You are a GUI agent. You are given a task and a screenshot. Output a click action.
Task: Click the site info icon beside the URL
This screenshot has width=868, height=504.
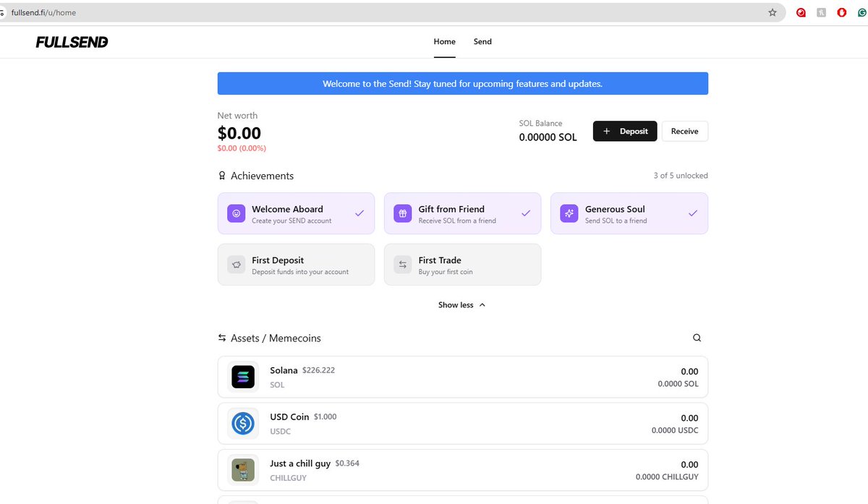pyautogui.click(x=3, y=12)
